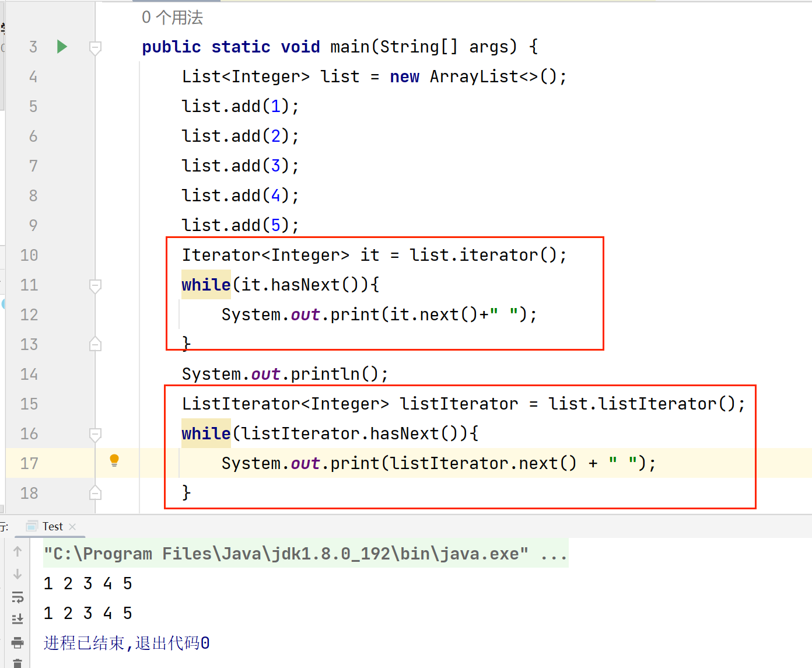
Task: Click 'list.iterator()' call on line 10
Action: [484, 255]
